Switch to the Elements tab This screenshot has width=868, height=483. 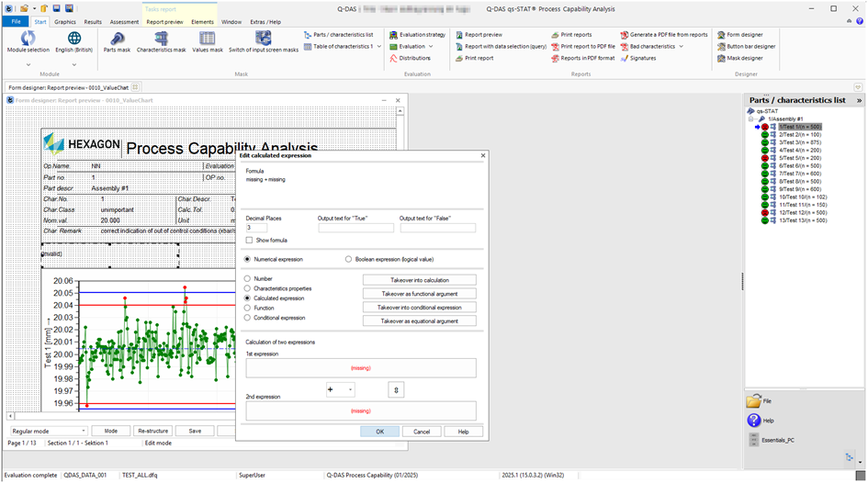coord(202,22)
